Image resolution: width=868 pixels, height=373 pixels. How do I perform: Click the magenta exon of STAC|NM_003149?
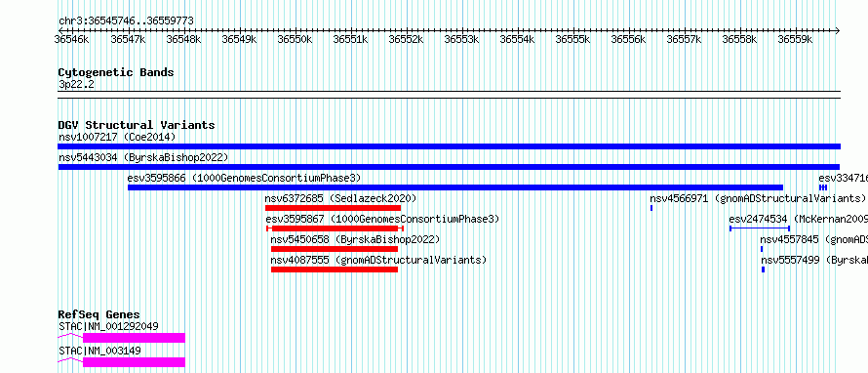pos(134,362)
